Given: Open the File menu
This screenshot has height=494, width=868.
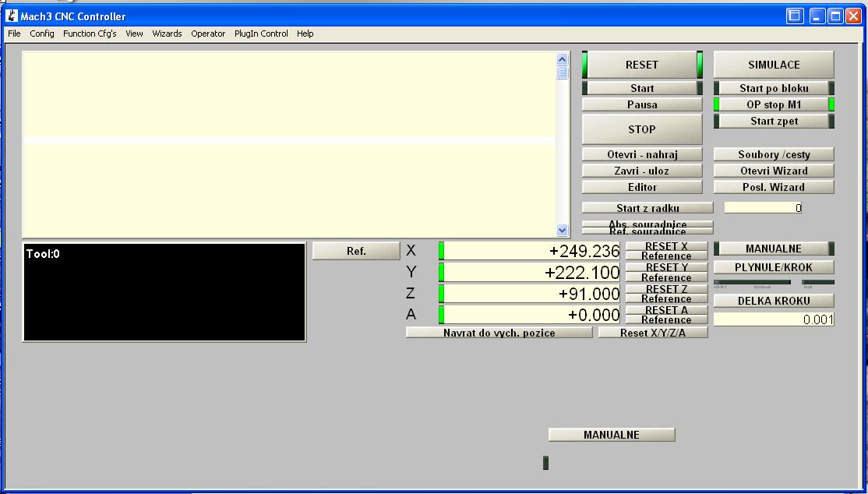Looking at the screenshot, I should pos(14,34).
